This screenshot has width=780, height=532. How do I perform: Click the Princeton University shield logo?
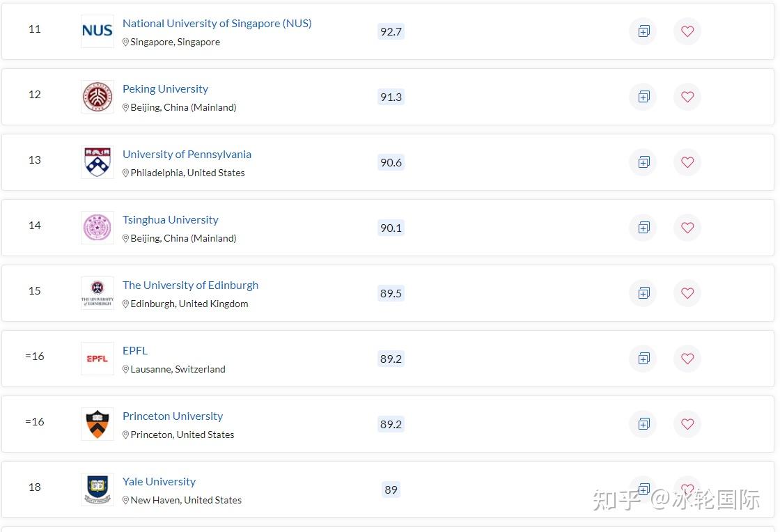point(97,424)
